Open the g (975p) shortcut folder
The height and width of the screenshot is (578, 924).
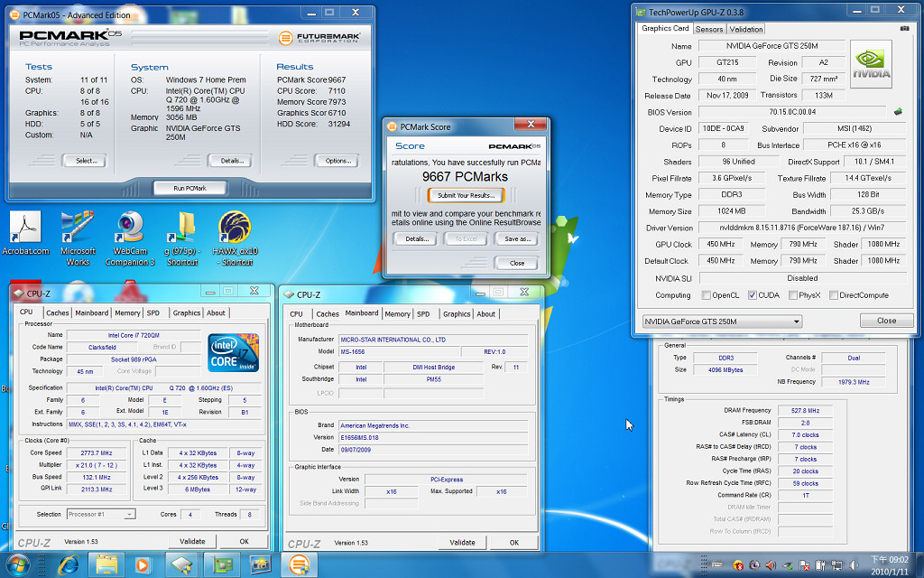[182, 238]
